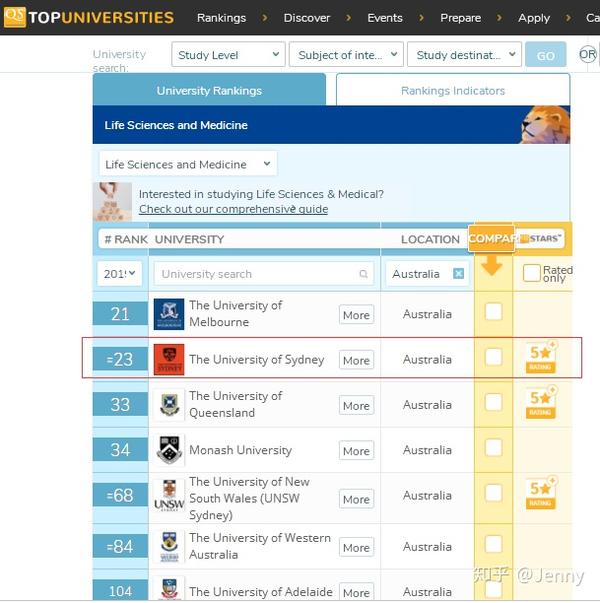The width and height of the screenshot is (600, 603).
Task: Open University of Western Australia crest
Action: pos(169,546)
